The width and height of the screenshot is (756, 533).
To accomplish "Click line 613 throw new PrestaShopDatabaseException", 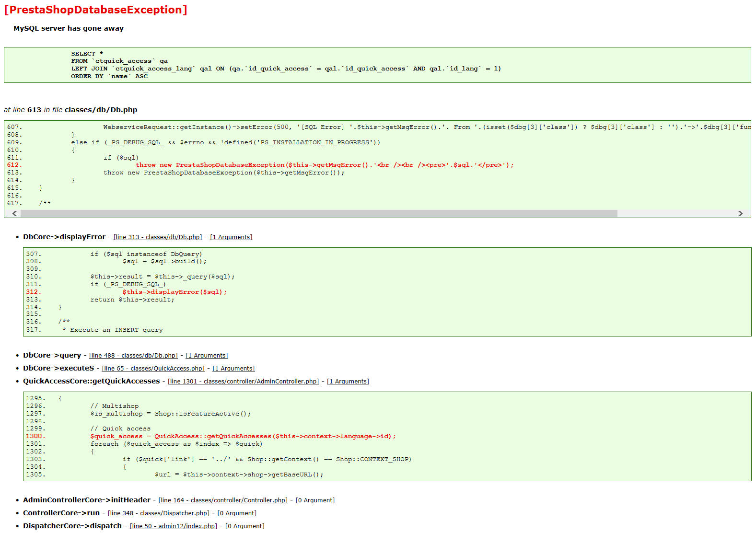I will [x=224, y=173].
